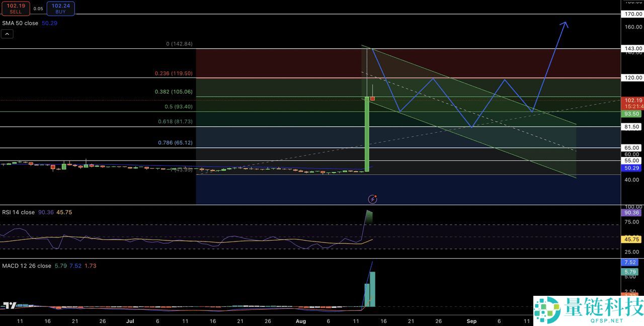Click the 0.618 (81.73) Fibonacci level label
The width and height of the screenshot is (644, 326).
(175, 122)
